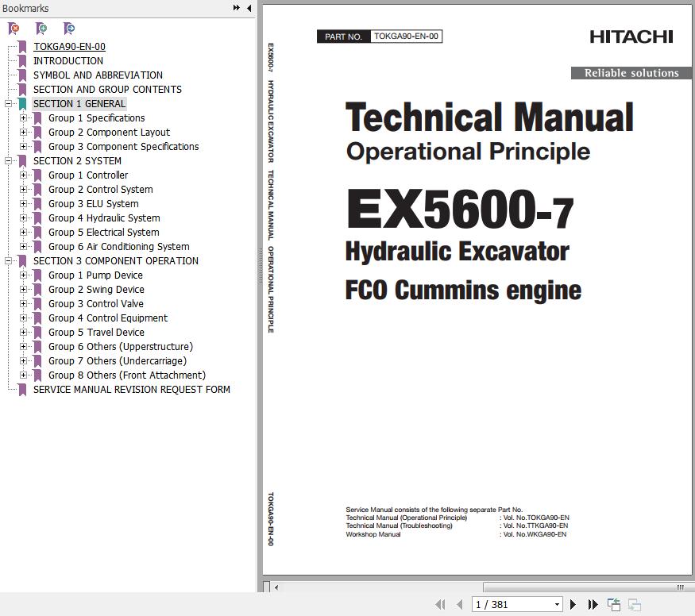
Task: Jump to the last page
Action: coord(593,605)
